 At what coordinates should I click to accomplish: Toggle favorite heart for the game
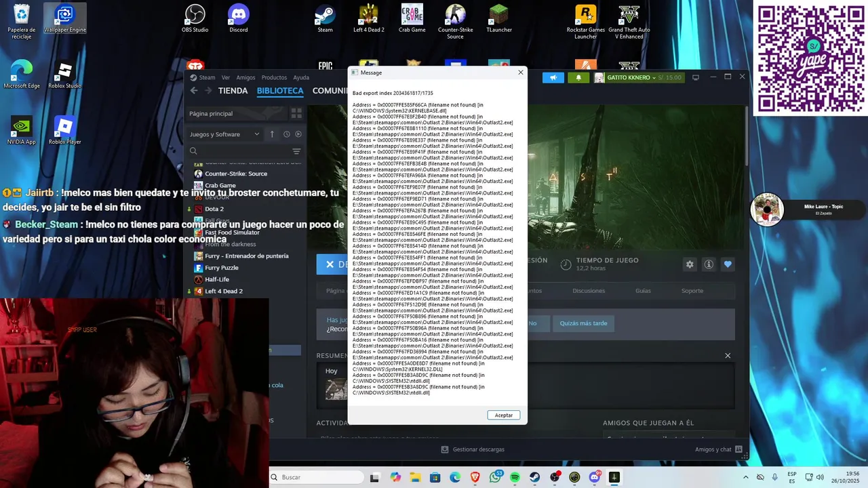tap(728, 264)
